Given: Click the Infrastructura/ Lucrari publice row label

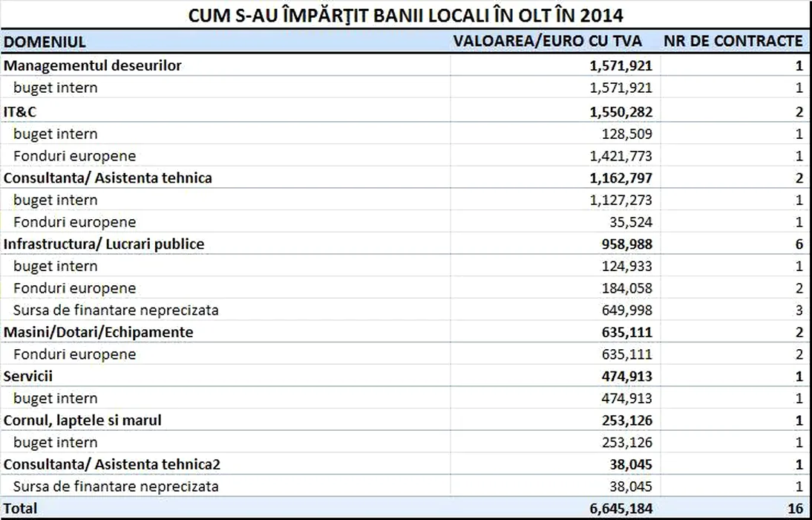Looking at the screenshot, I should coord(104,244).
